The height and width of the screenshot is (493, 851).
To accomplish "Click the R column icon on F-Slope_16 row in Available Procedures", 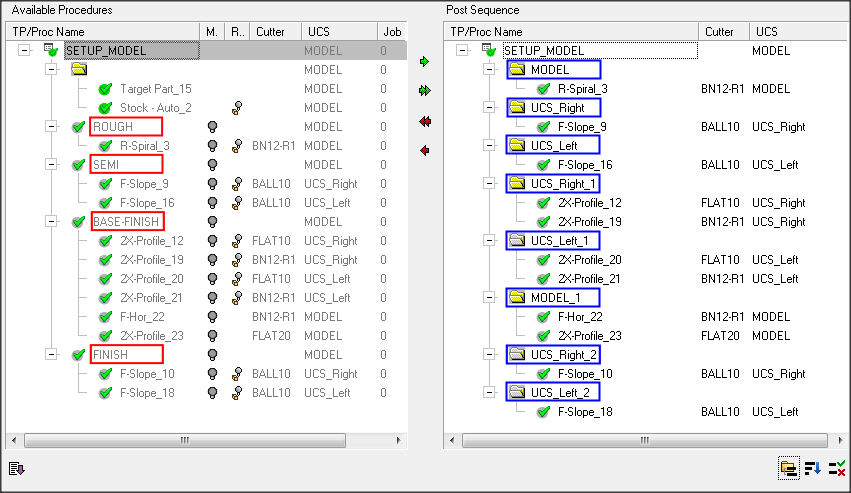I will tap(237, 203).
